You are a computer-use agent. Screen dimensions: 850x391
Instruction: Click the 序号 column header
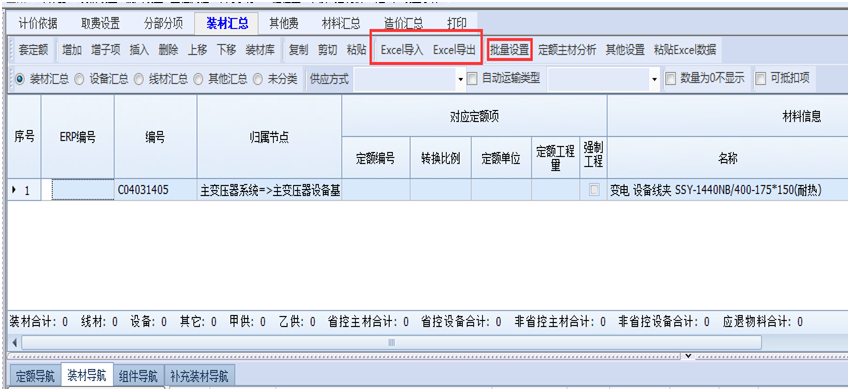(24, 137)
